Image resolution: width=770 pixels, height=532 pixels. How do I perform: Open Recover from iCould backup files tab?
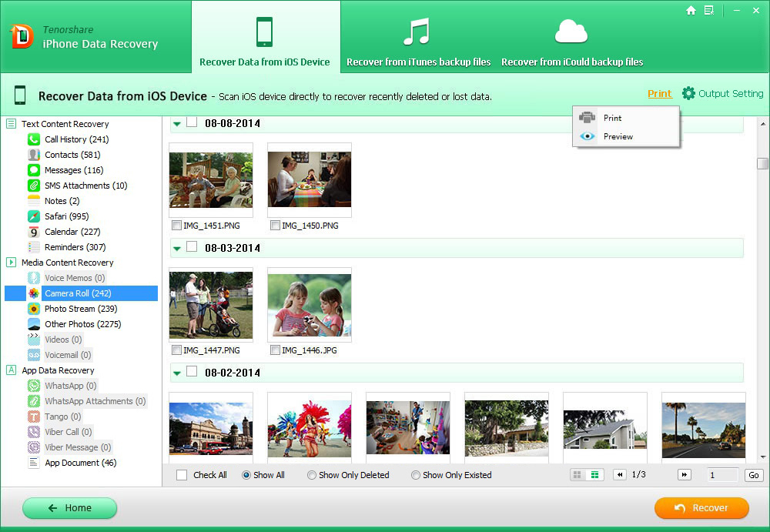click(572, 42)
